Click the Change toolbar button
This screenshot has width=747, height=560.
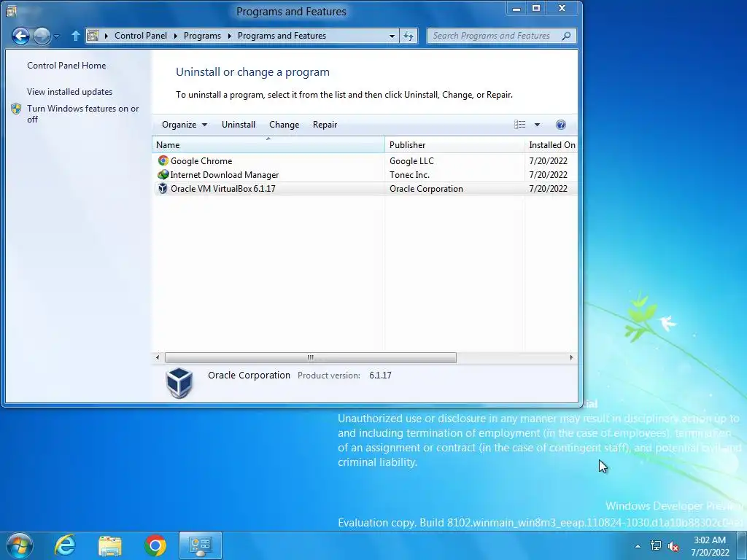[x=284, y=124]
